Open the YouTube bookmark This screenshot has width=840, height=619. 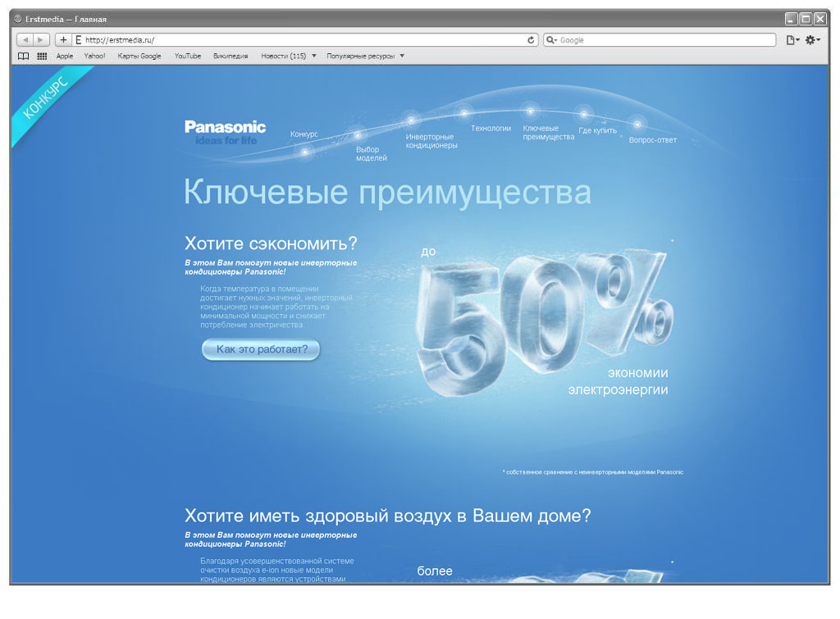(x=188, y=57)
